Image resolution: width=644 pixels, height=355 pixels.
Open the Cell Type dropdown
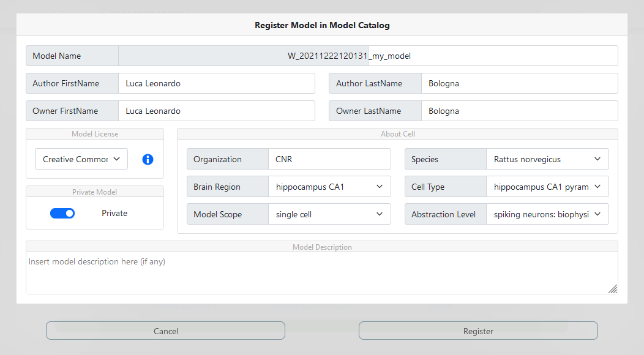[547, 187]
